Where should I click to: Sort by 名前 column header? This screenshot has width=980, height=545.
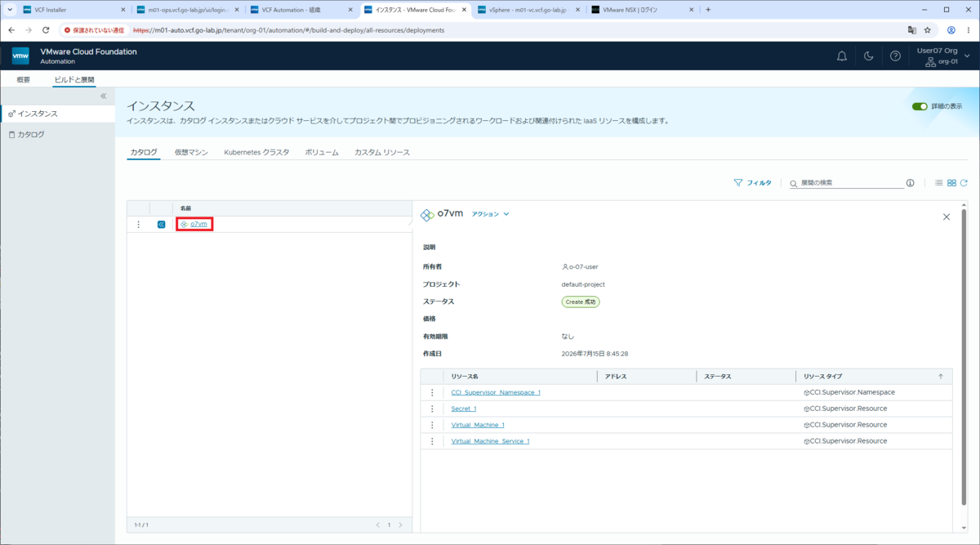pyautogui.click(x=186, y=208)
